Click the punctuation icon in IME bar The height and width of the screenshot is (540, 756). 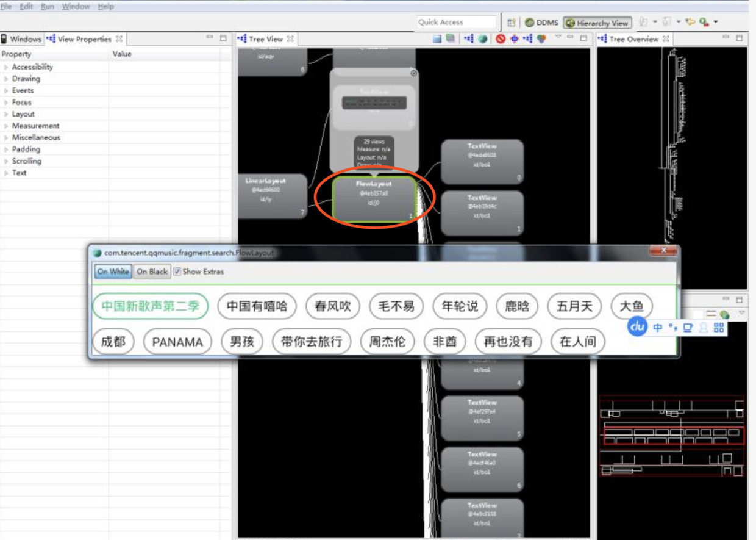[673, 328]
